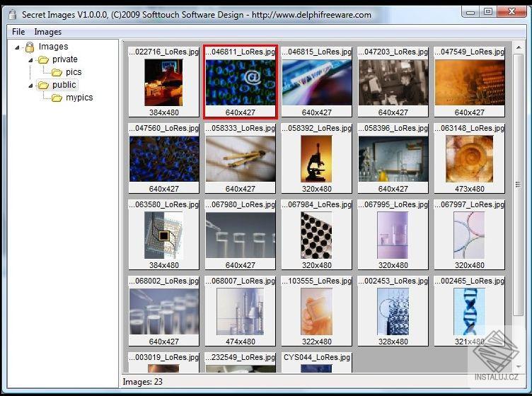This screenshot has width=532, height=396.
Task: Select the microscope silhouette thumbnail 058392
Action: coord(316,158)
